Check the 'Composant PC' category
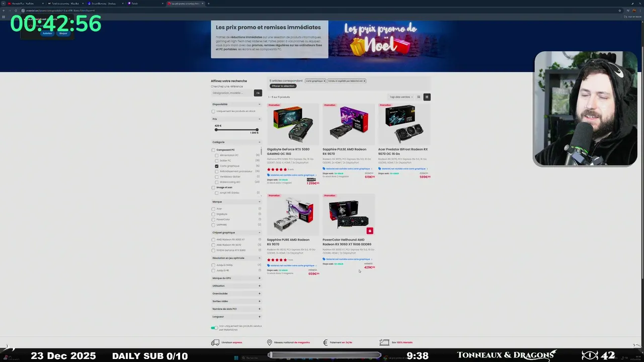 (213, 150)
